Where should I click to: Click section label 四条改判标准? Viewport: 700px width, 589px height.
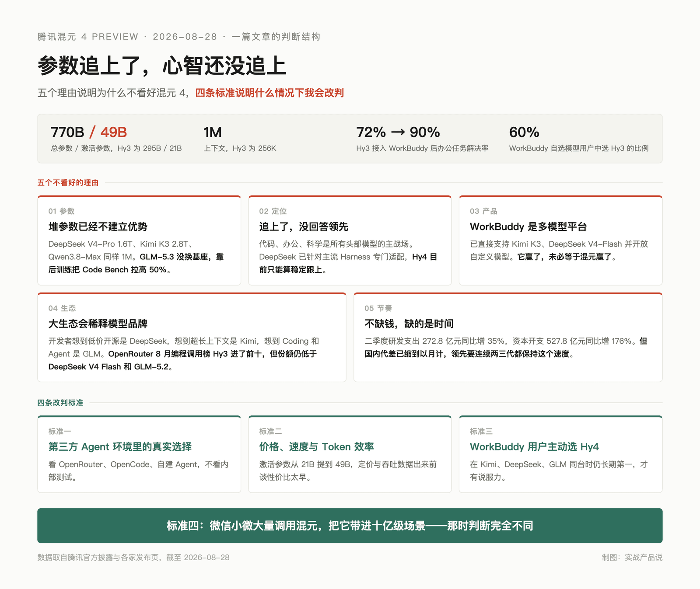[x=60, y=403]
